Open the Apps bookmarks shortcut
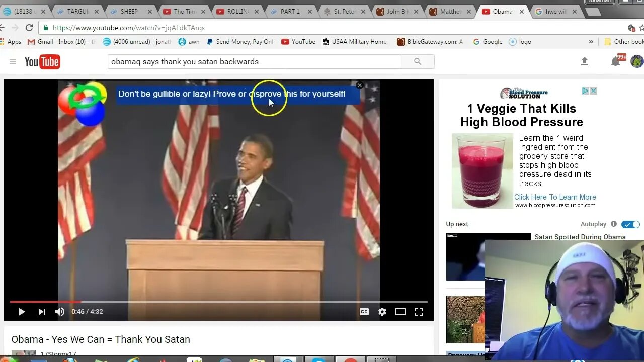The image size is (644, 362). click(x=11, y=42)
